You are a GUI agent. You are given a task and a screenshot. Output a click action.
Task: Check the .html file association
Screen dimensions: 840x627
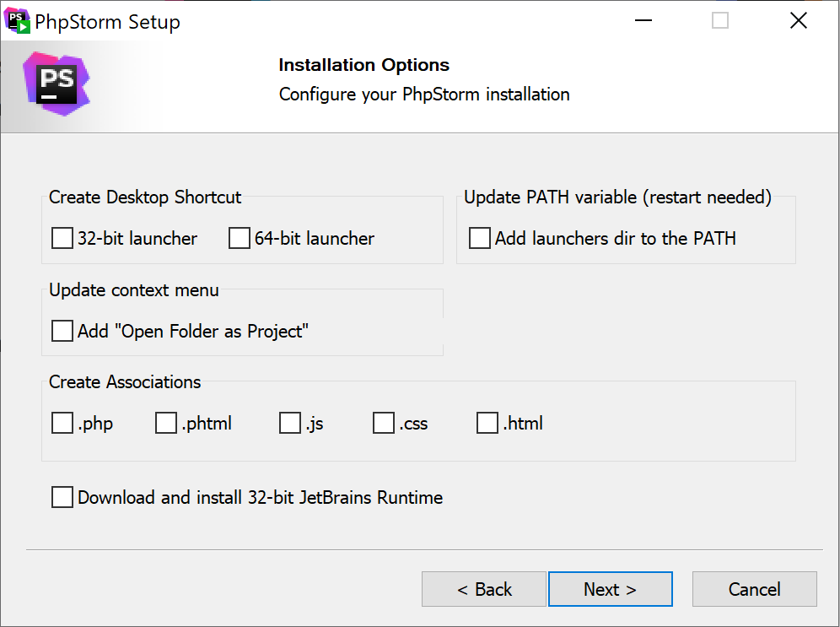pyautogui.click(x=487, y=423)
